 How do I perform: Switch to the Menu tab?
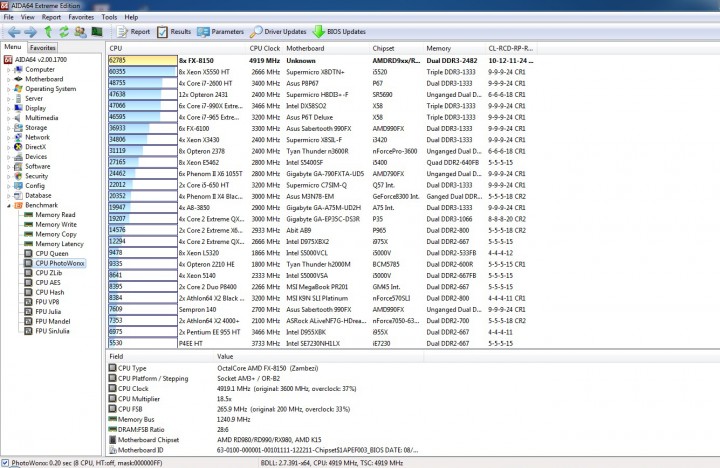click(13, 47)
